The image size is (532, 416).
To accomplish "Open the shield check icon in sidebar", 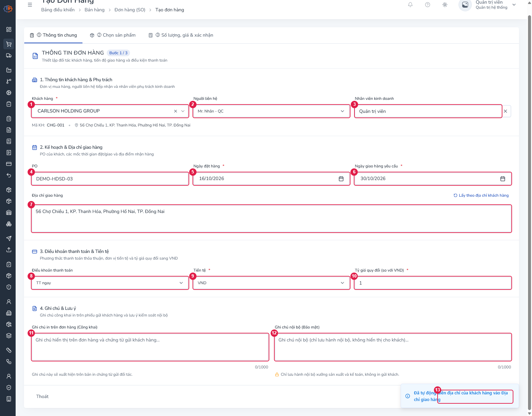I will click(9, 387).
